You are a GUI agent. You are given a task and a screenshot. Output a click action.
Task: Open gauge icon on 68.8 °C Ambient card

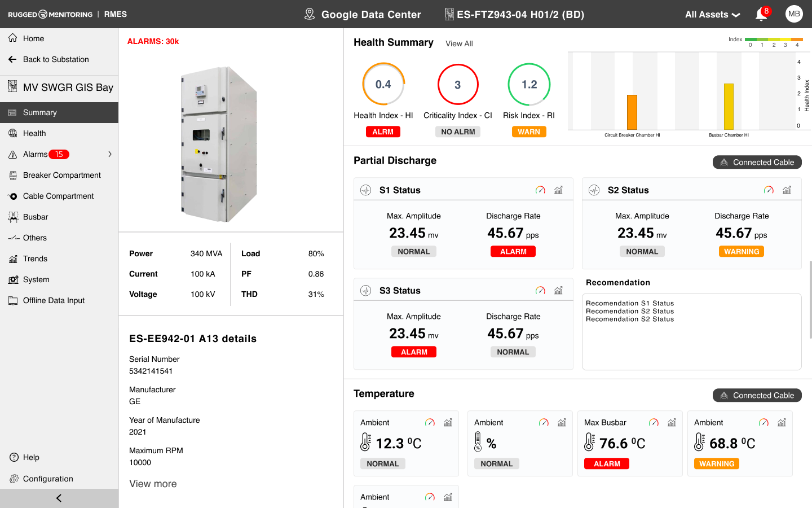pyautogui.click(x=764, y=422)
